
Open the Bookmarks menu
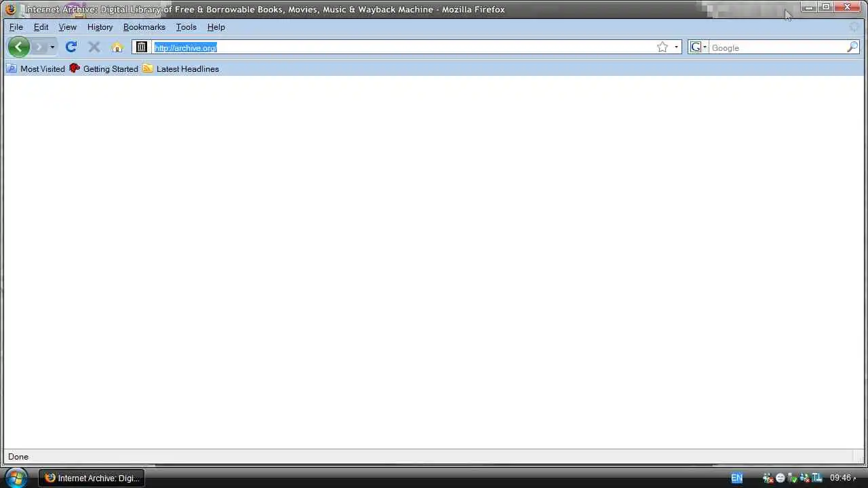[144, 27]
